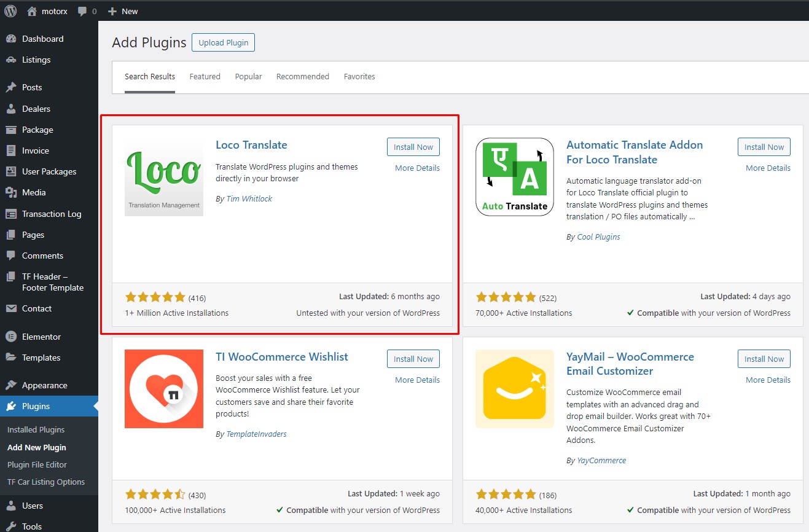Click the Contact envelope icon
The width and height of the screenshot is (809, 532).
click(11, 308)
